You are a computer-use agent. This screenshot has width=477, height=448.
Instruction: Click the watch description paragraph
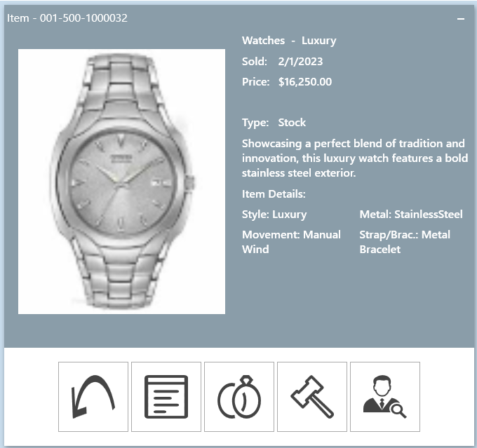(355, 158)
